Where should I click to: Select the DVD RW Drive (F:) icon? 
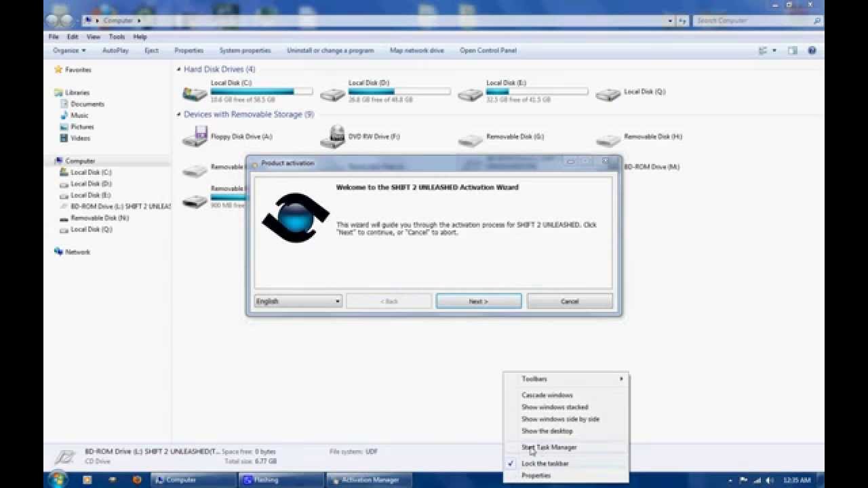point(332,137)
